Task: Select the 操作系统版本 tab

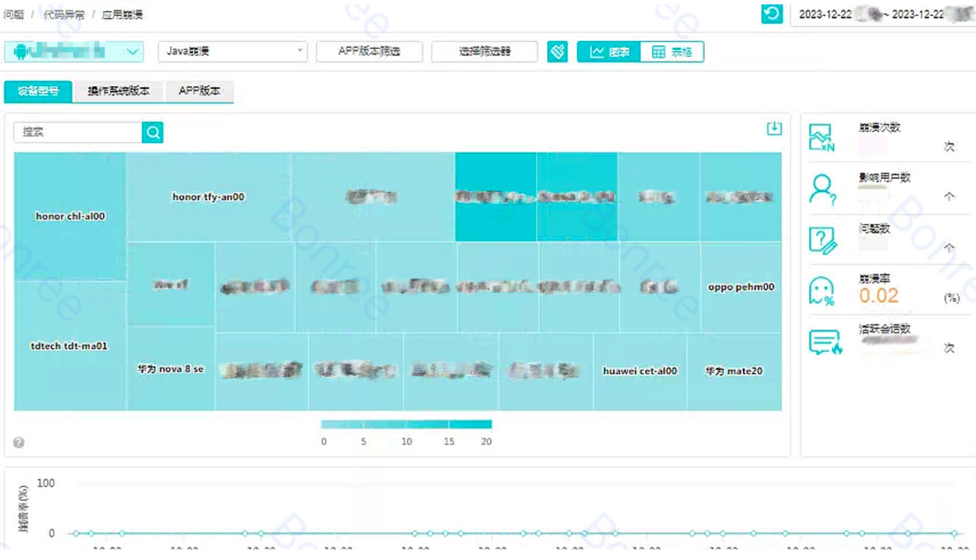Action: tap(118, 91)
